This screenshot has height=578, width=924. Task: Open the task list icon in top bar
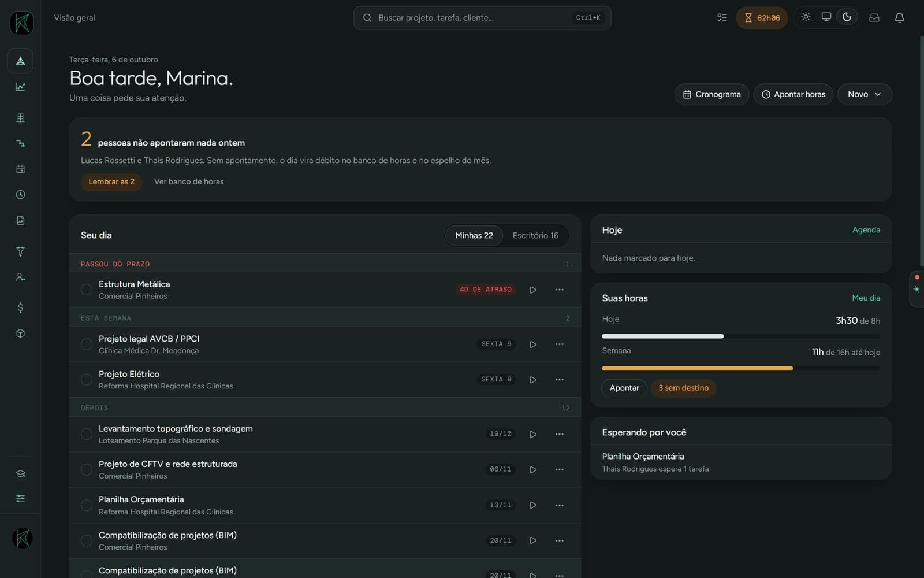click(722, 18)
